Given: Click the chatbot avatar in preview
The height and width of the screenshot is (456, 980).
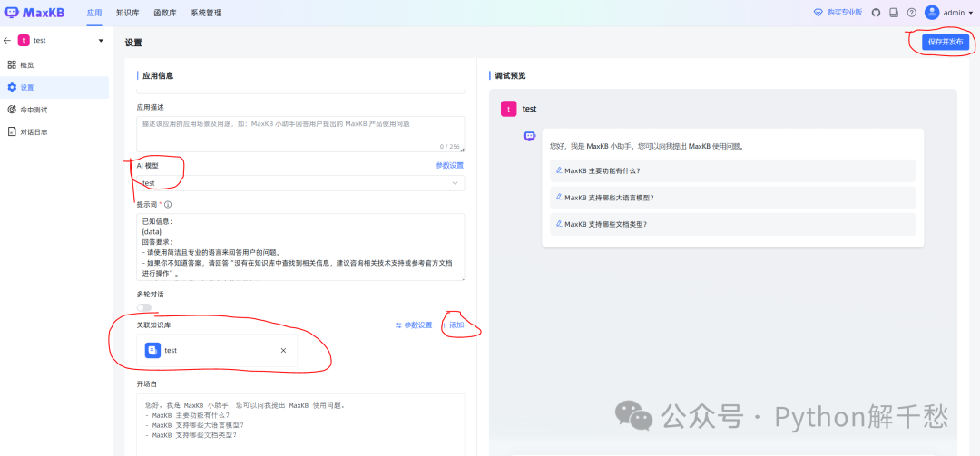Looking at the screenshot, I should point(529,136).
